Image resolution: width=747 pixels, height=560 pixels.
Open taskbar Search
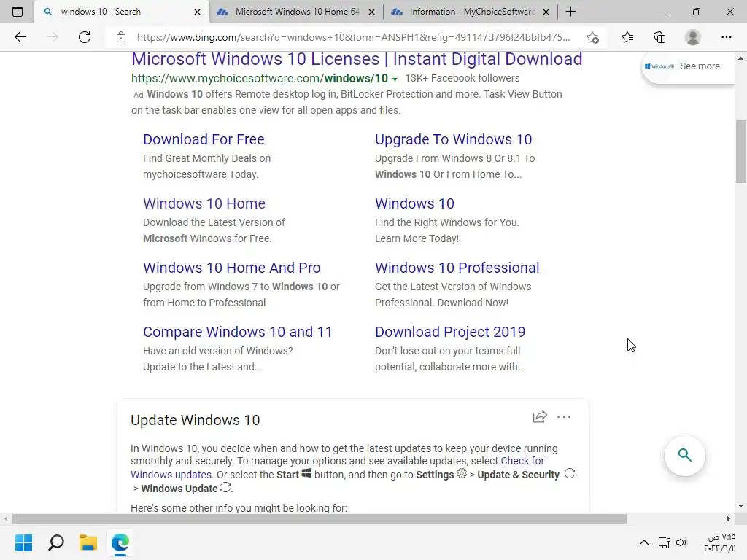pyautogui.click(x=56, y=542)
